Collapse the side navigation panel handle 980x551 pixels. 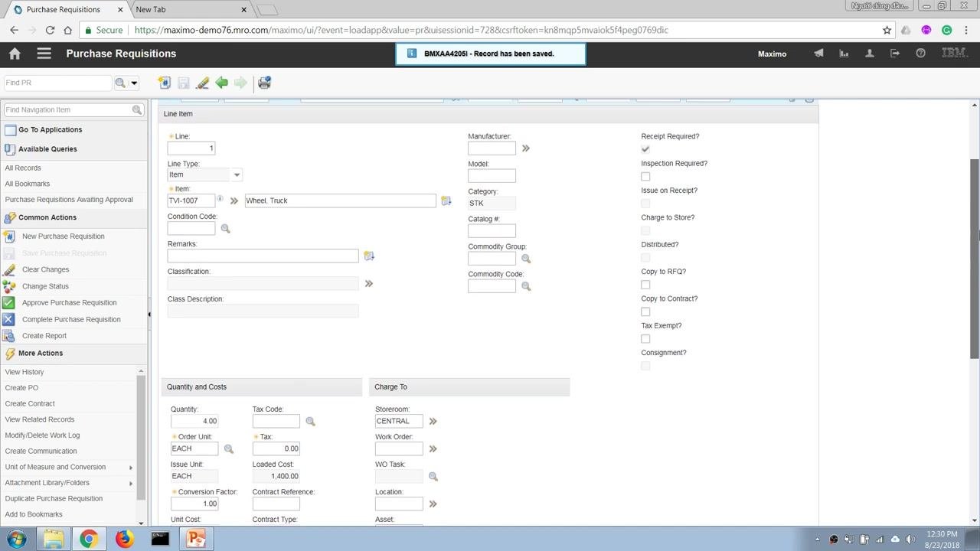click(149, 314)
